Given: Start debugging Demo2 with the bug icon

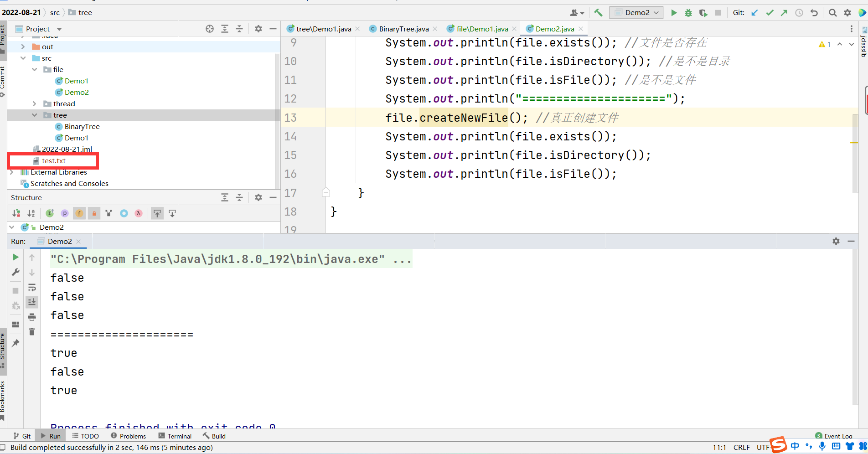Looking at the screenshot, I should tap(688, 13).
